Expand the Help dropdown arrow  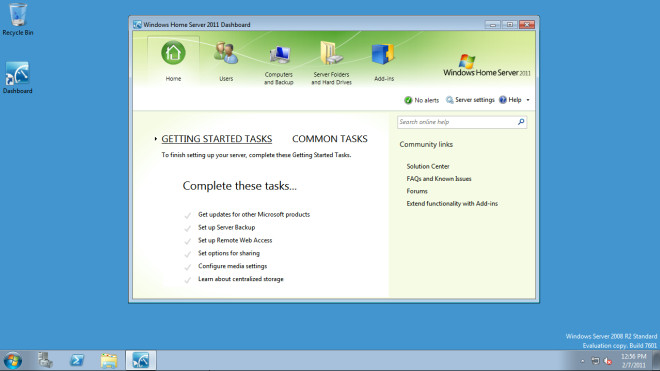528,100
